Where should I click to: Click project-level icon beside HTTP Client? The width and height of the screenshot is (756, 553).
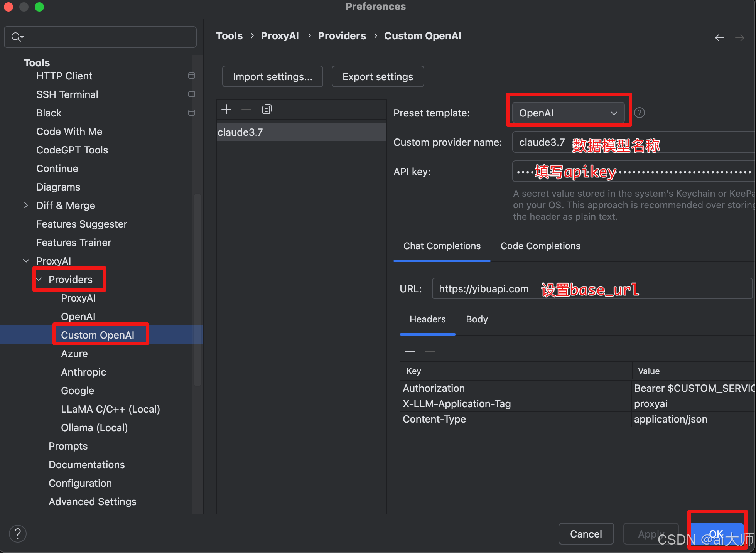point(191,76)
